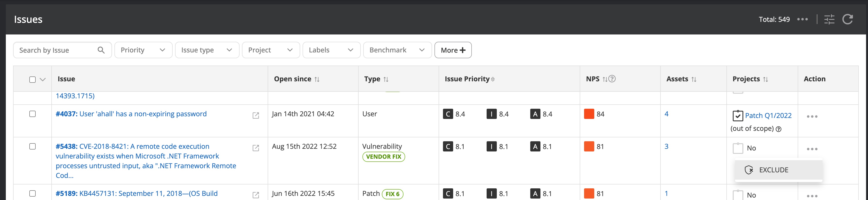The height and width of the screenshot is (200, 868).
Task: Click the orange NPS 84 swatch
Action: click(589, 114)
